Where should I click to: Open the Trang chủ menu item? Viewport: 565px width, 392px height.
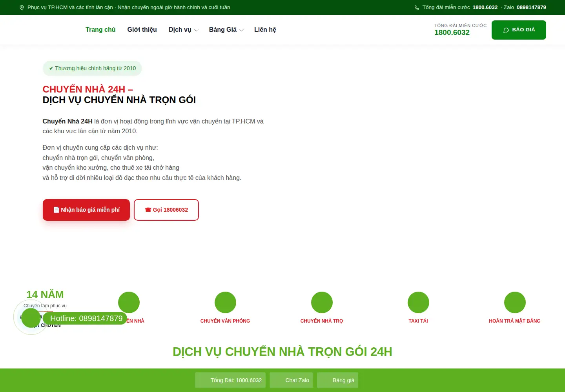click(x=100, y=30)
